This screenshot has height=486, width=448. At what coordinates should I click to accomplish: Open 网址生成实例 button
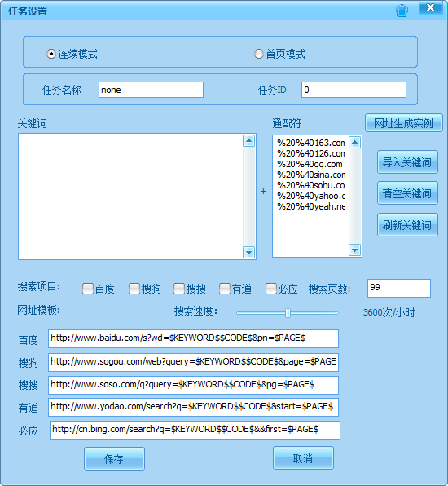tap(404, 123)
